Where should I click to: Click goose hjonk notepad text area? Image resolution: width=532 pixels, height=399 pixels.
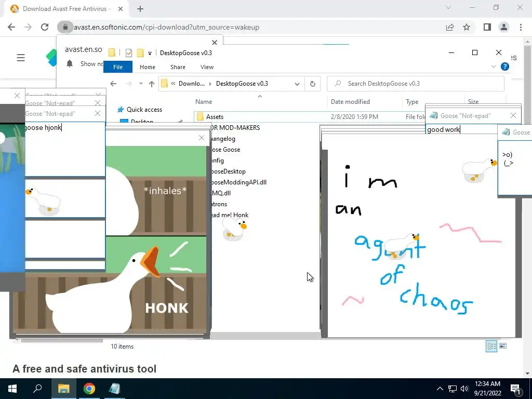(65, 150)
